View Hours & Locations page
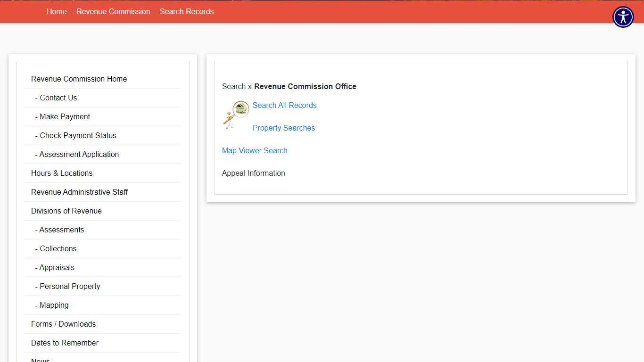Image resolution: width=644 pixels, height=362 pixels. (x=103, y=173)
